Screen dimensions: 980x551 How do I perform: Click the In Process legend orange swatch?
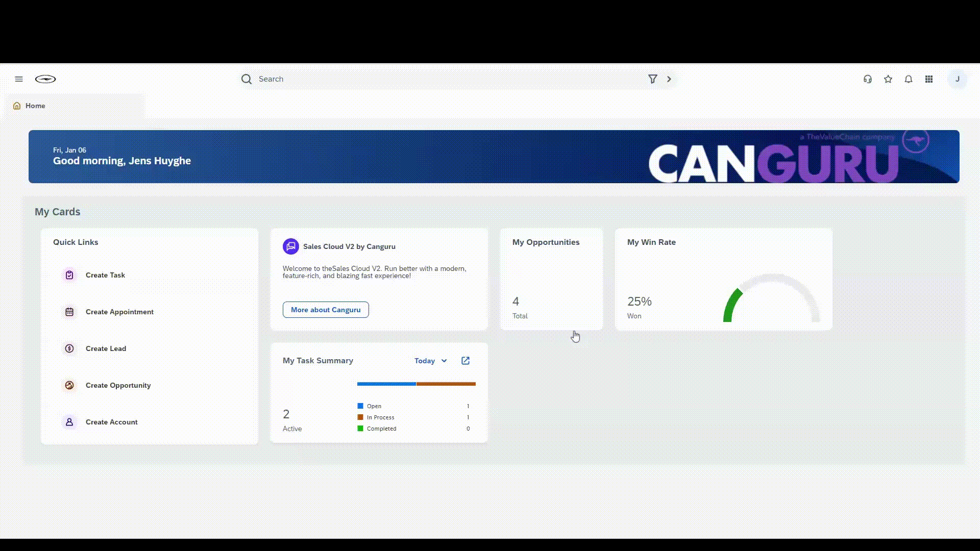point(360,417)
